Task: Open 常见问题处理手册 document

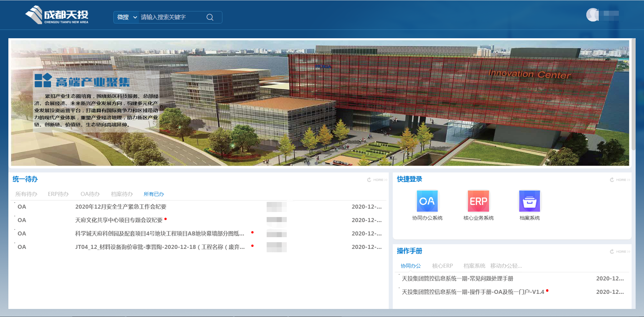Action: (x=458, y=278)
